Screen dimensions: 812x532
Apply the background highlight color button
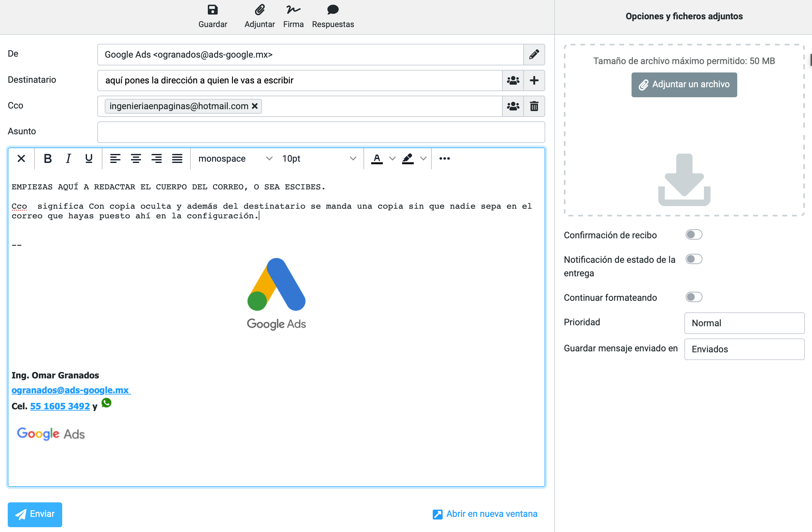pyautogui.click(x=408, y=158)
